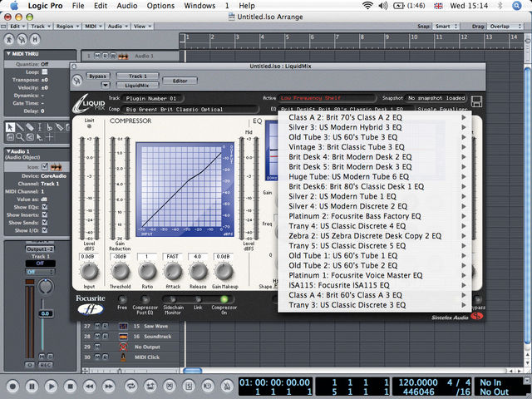Select the Pointer arrow tool
The width and height of the screenshot is (532, 399).
[10, 127]
